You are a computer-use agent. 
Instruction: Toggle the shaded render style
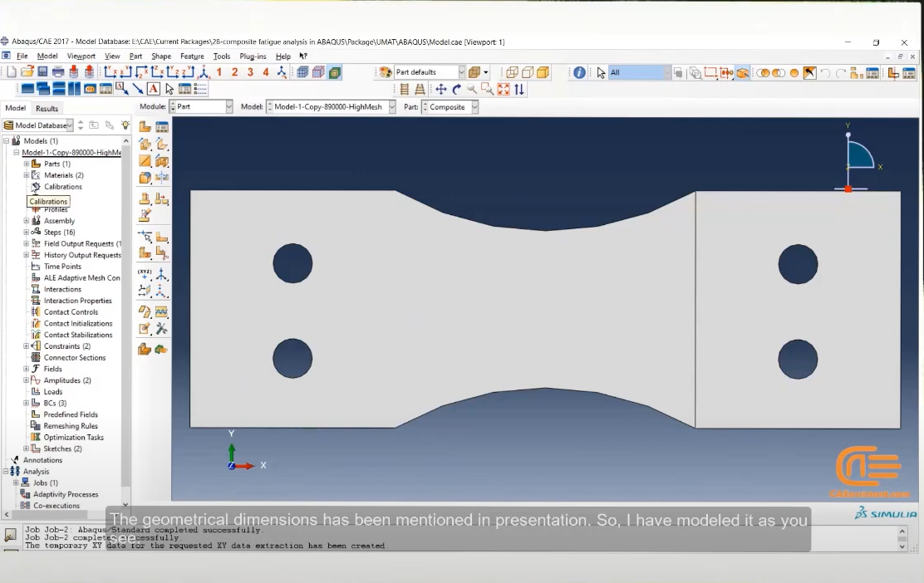click(543, 72)
